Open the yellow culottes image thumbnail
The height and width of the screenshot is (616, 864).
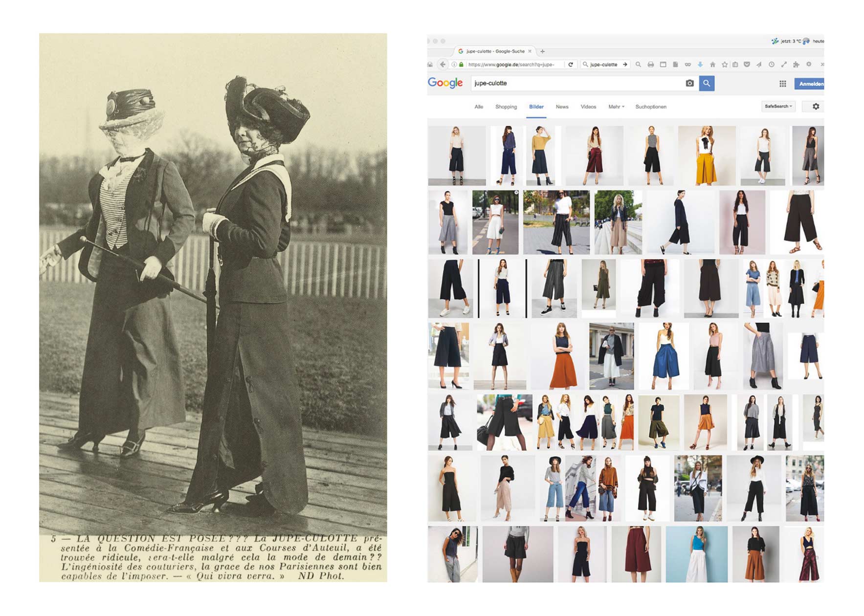point(706,155)
